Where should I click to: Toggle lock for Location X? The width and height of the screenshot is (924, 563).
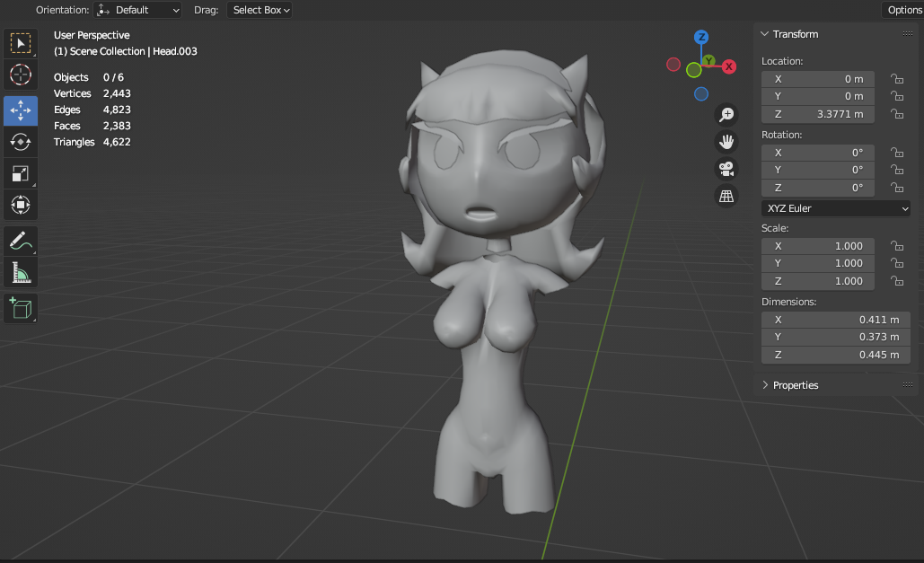[896, 79]
